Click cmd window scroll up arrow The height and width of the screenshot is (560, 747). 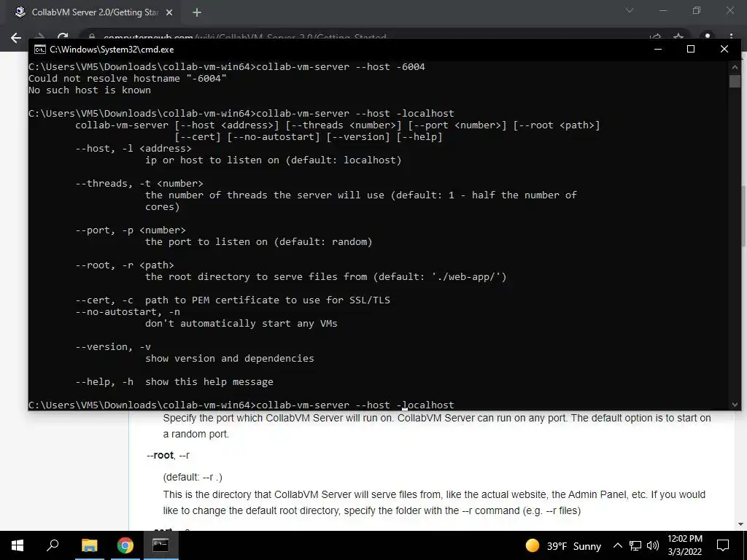[735, 67]
